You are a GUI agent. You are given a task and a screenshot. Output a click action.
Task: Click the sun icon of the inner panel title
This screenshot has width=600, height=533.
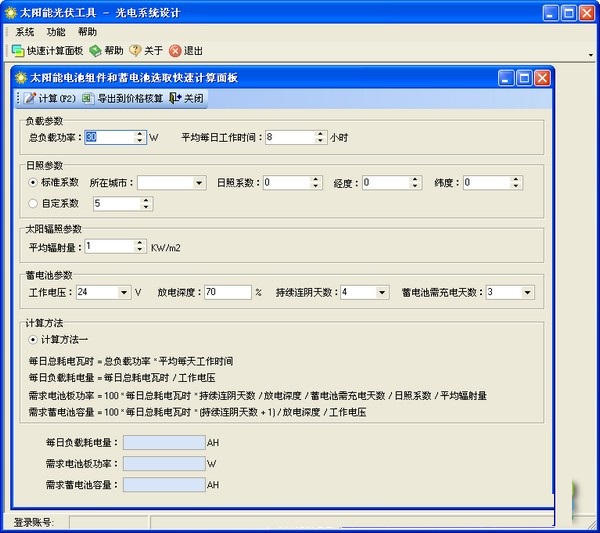[x=21, y=78]
